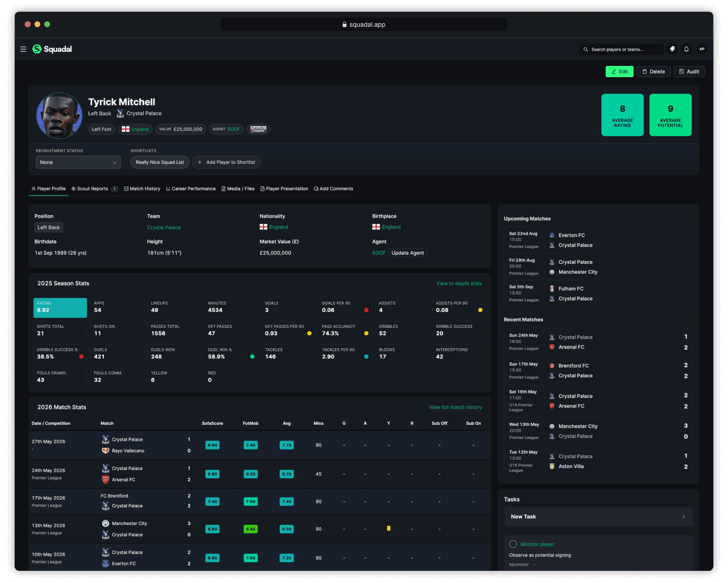Click the Manchester City crest in match stats table
Viewport: 728px width, 582px height.
pyautogui.click(x=105, y=523)
